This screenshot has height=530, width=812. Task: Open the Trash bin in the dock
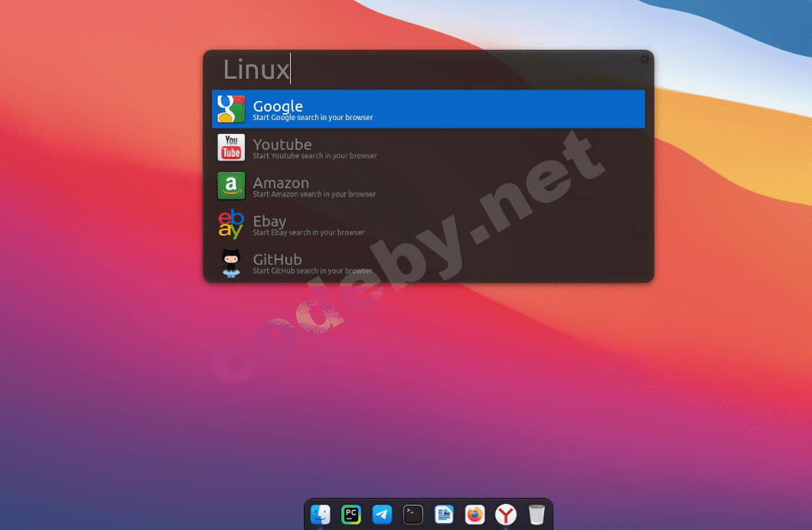[x=536, y=514]
